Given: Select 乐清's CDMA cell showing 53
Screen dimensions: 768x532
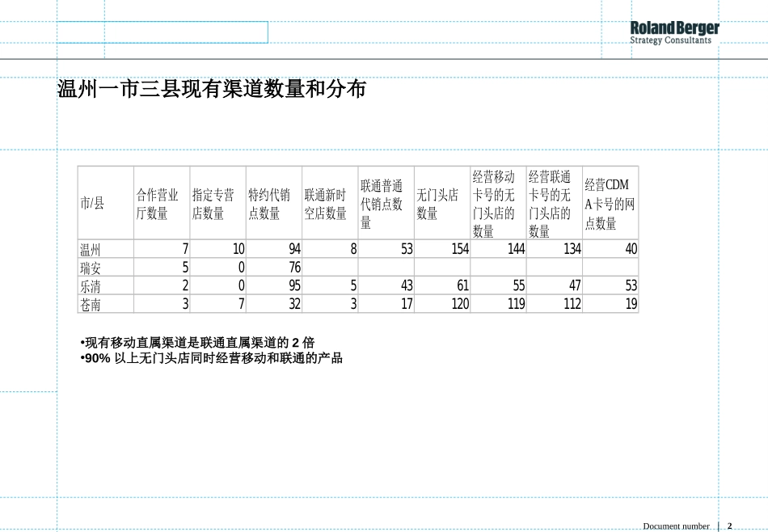Looking at the screenshot, I should [610, 285].
